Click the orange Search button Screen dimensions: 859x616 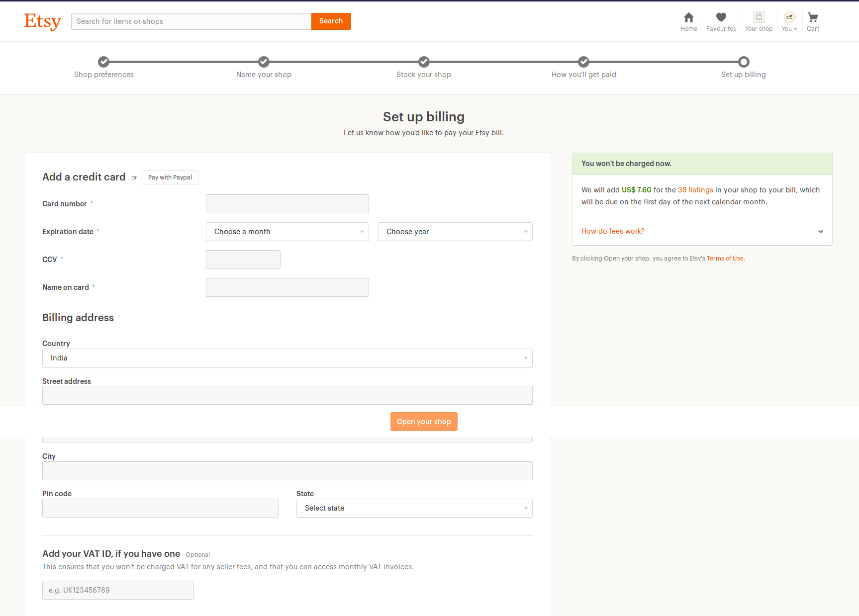click(x=331, y=21)
